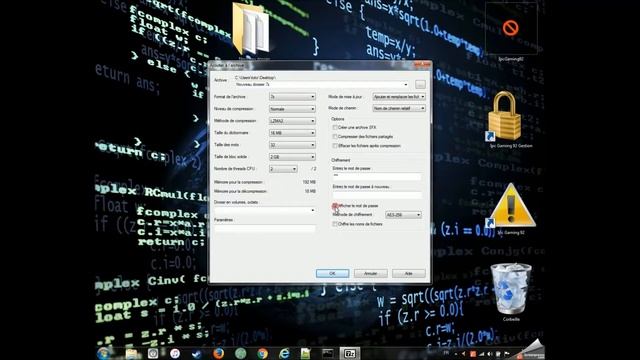Screen dimensions: 640x360
Task: Open Steam from the taskbar
Action: click(x=197, y=353)
